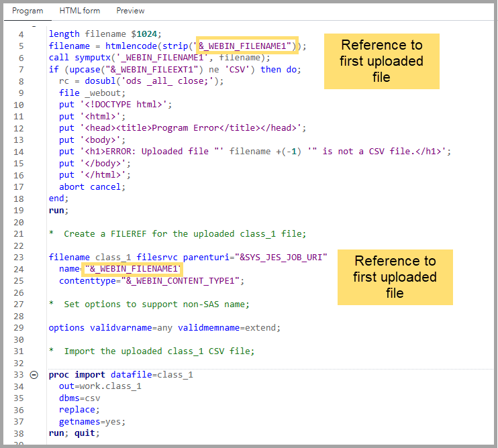Click the highlighted &_WEBIN_FILENAME1 on line 24
This screenshot has height=448, width=498.
[132, 269]
